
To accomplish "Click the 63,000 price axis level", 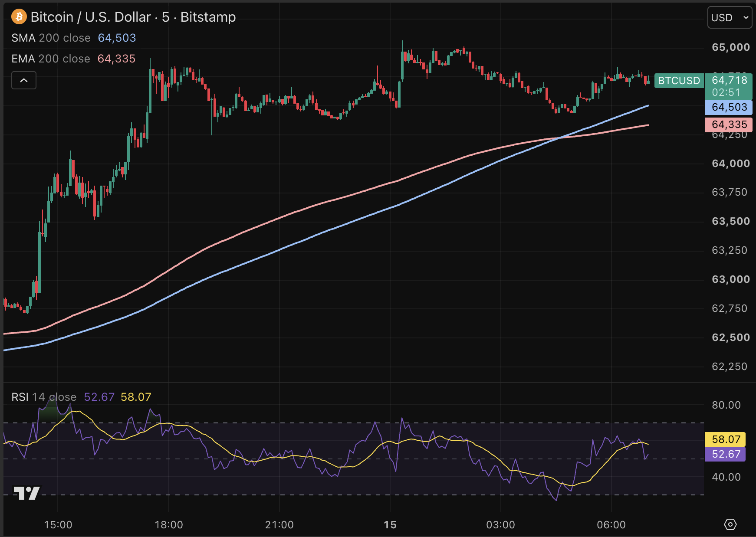I will click(731, 279).
